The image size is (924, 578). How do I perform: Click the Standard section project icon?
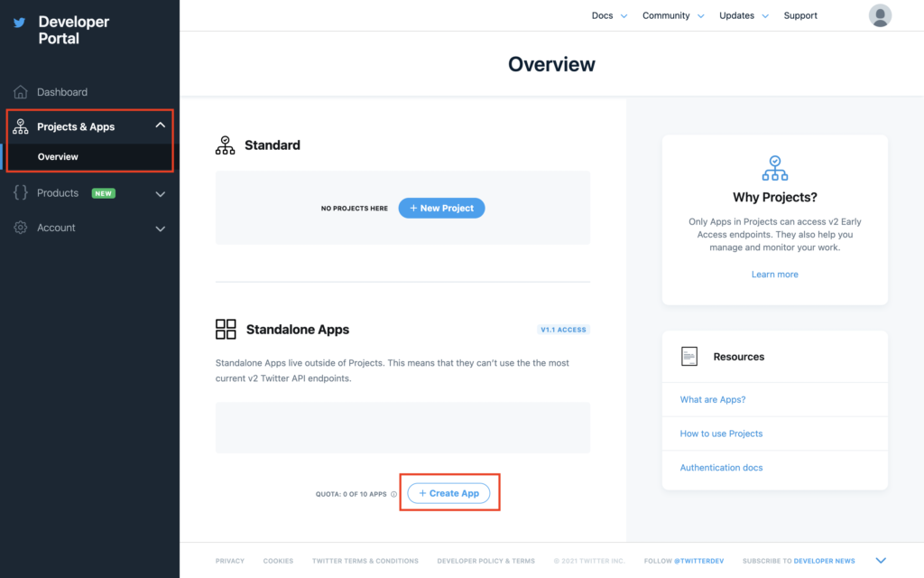click(x=225, y=145)
